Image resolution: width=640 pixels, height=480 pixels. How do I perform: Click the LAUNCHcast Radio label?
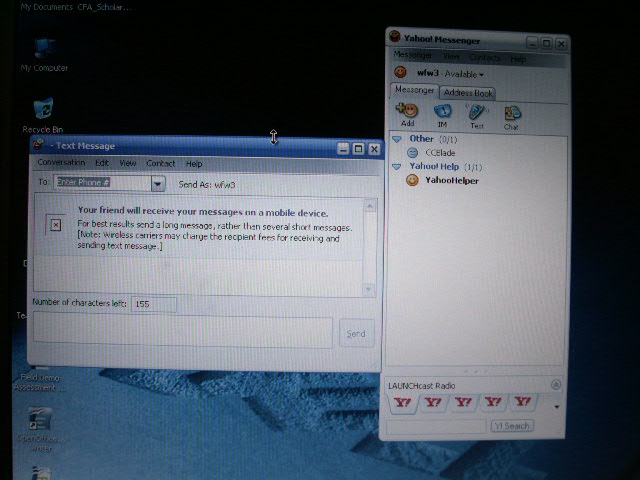[x=421, y=386]
